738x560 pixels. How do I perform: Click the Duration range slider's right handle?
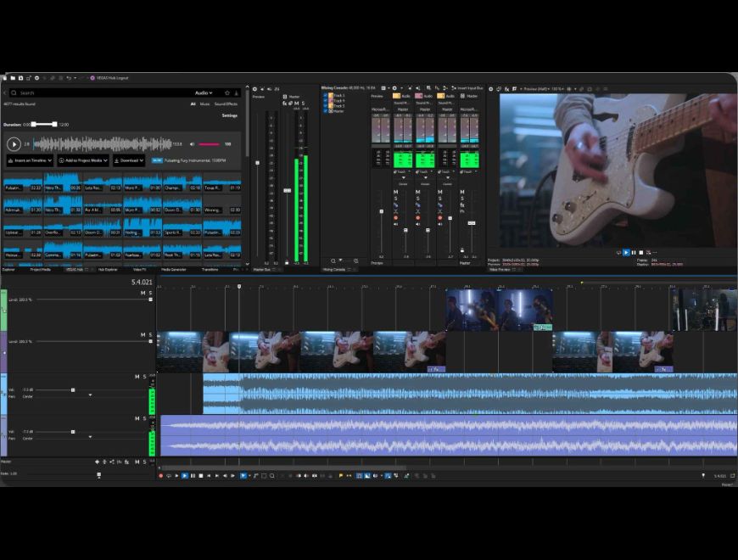point(54,124)
